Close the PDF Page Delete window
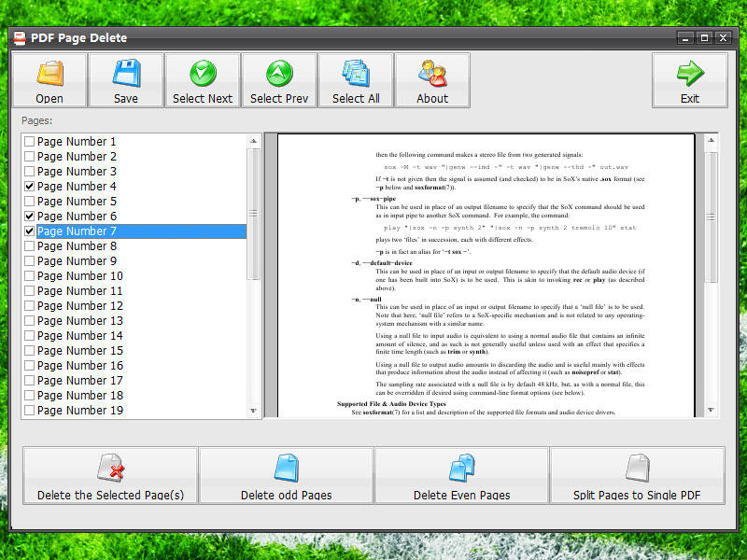 pyautogui.click(x=723, y=38)
